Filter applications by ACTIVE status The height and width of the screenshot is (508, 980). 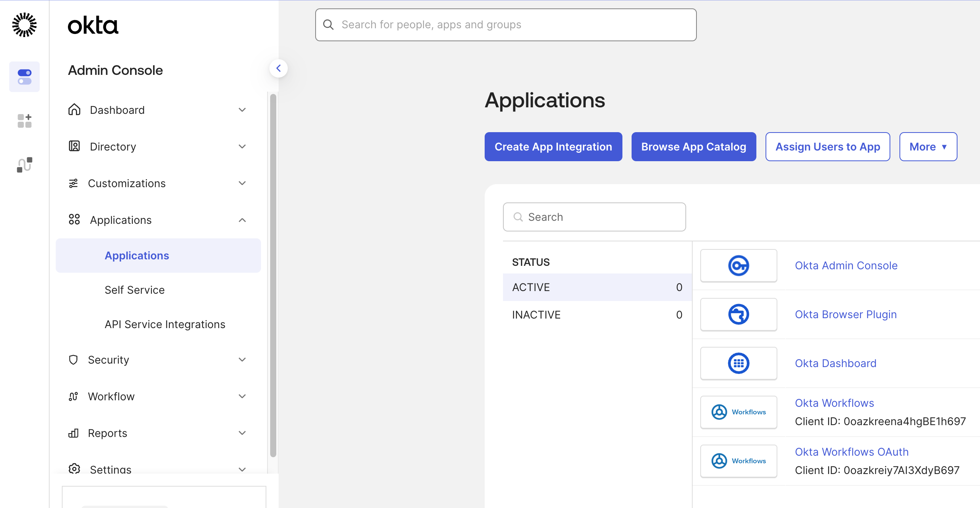[597, 287]
